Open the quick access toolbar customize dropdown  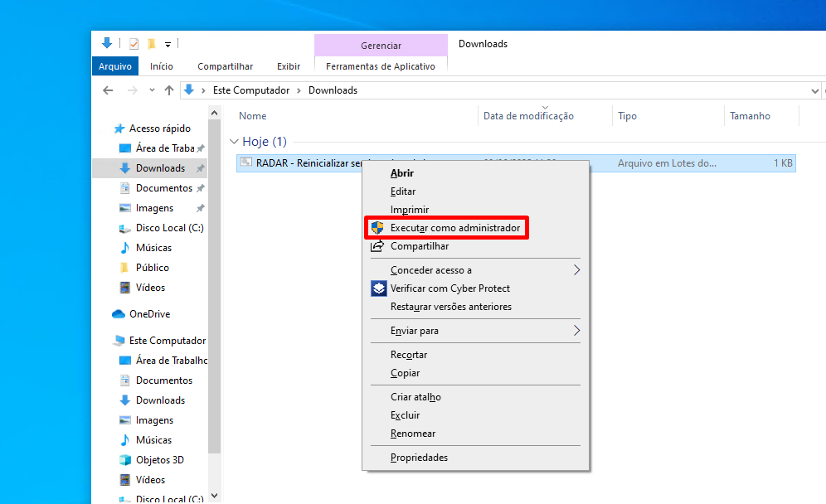pyautogui.click(x=168, y=44)
